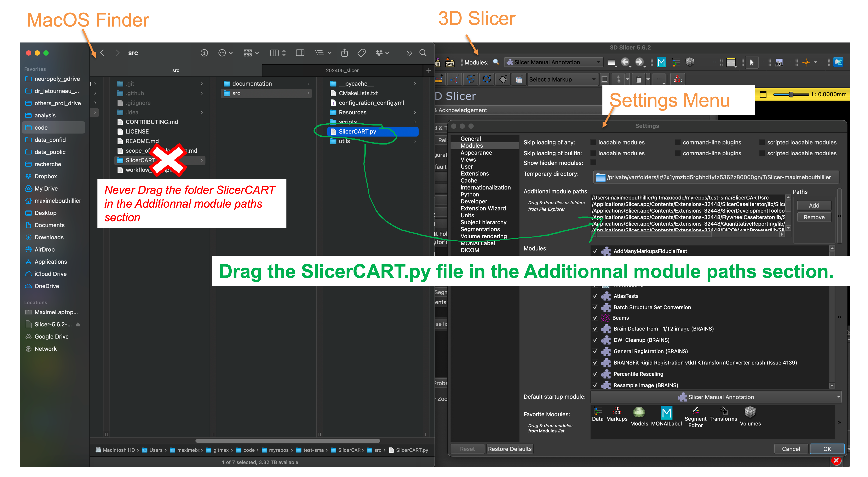Screen dimensions: 868x477
Task: Click Models favorite module icon
Action: coord(639,416)
